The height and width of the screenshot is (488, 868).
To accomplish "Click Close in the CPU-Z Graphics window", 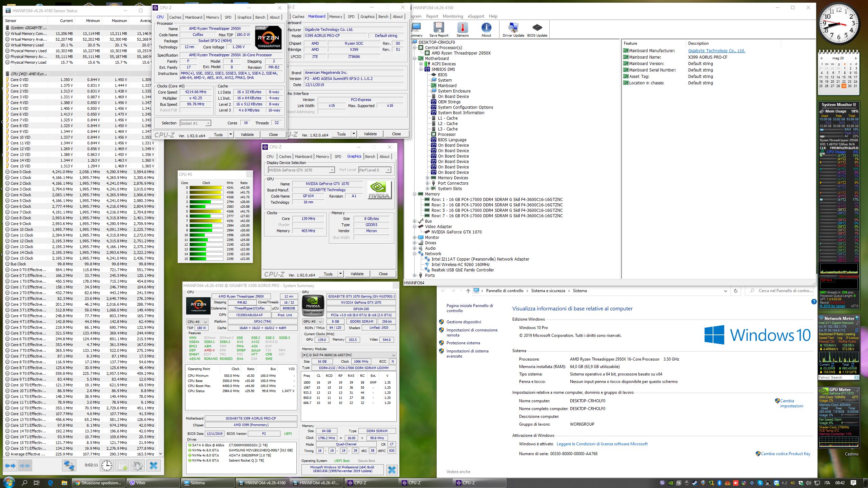I will coord(383,274).
